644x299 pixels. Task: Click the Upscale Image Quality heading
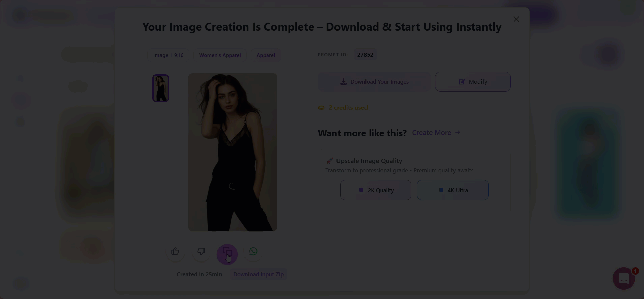[369, 161]
